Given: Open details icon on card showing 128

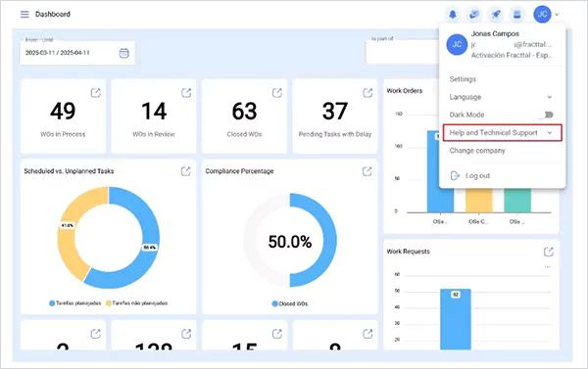Looking at the screenshot, I should click(186, 334).
